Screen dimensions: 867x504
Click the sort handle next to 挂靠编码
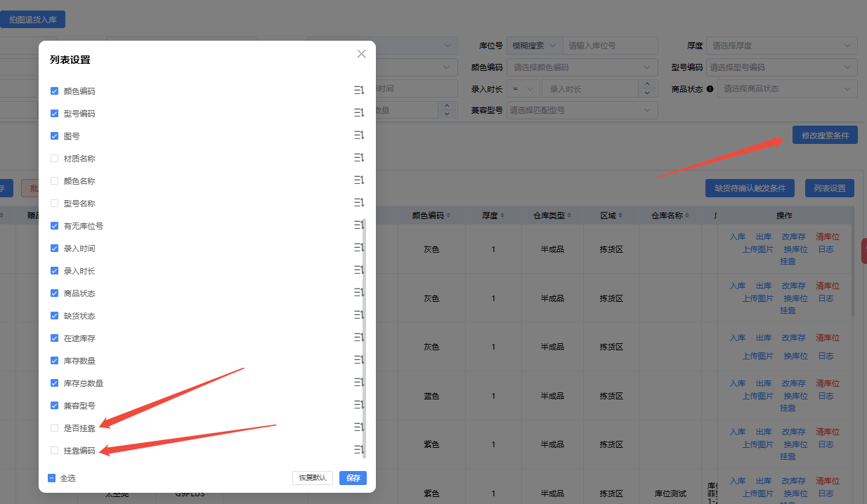point(358,450)
